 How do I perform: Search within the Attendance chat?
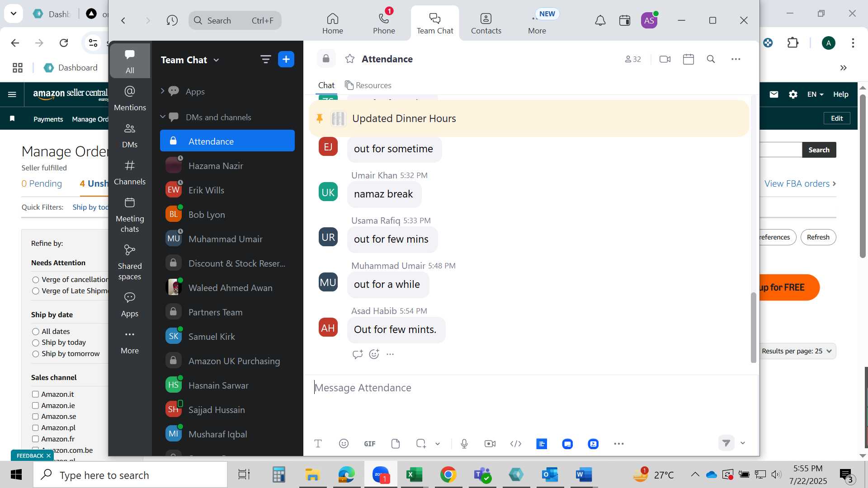tap(711, 59)
